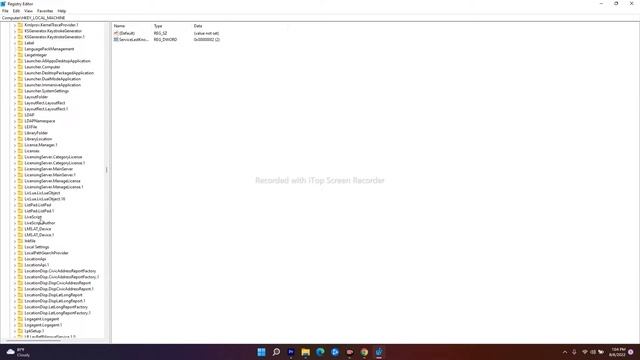Select the LibraryLocation key

tap(38, 139)
